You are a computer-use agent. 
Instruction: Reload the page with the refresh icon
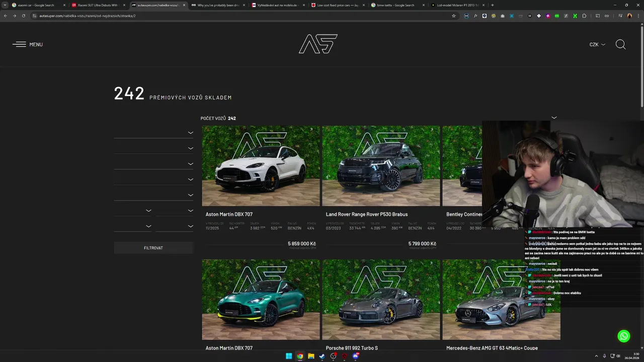click(x=23, y=16)
